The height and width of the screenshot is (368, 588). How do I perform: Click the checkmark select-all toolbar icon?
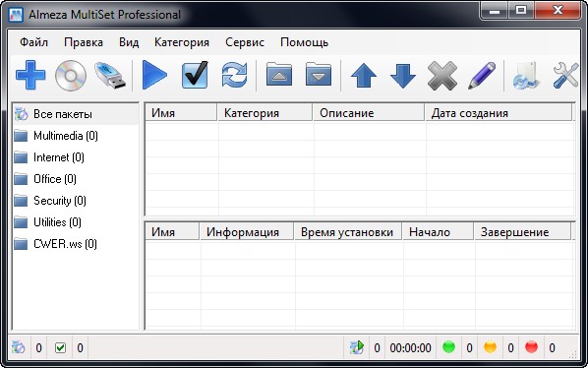(x=195, y=75)
